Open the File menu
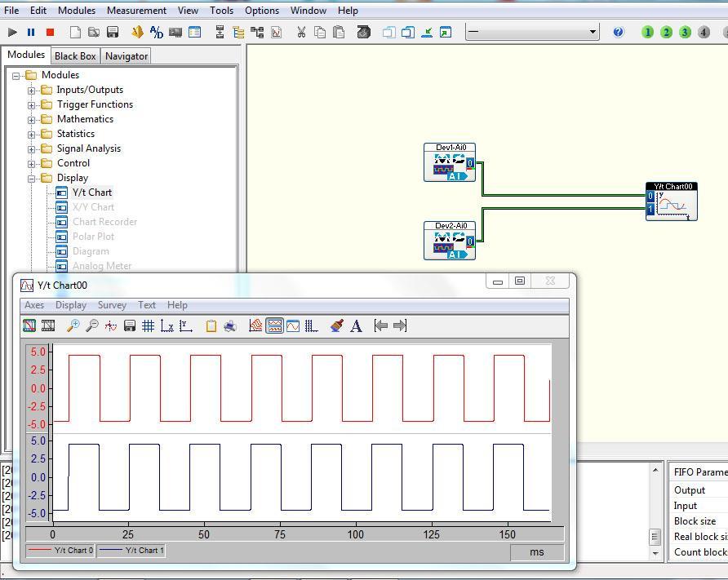The height and width of the screenshot is (580, 728). click(x=11, y=11)
